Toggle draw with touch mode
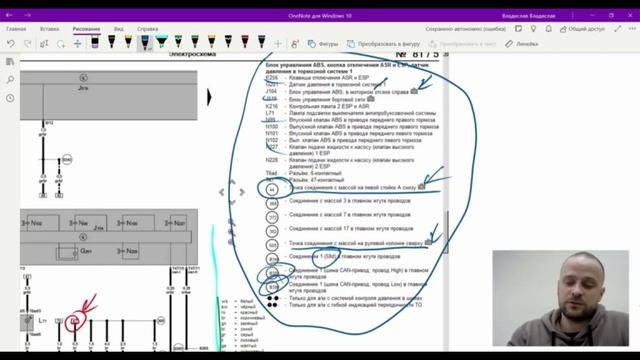The width and height of the screenshot is (640, 360). 295,44
